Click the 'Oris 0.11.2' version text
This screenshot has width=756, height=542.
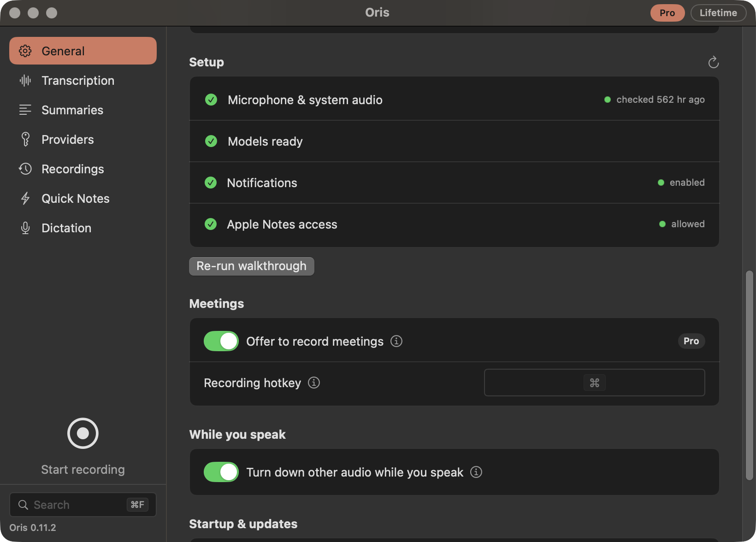click(33, 528)
